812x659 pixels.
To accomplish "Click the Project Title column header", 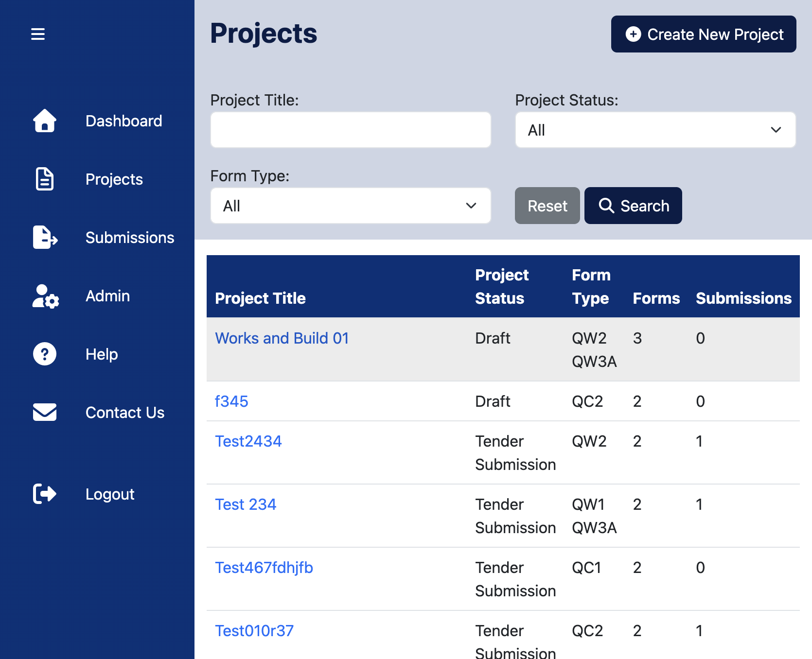I will 260,298.
